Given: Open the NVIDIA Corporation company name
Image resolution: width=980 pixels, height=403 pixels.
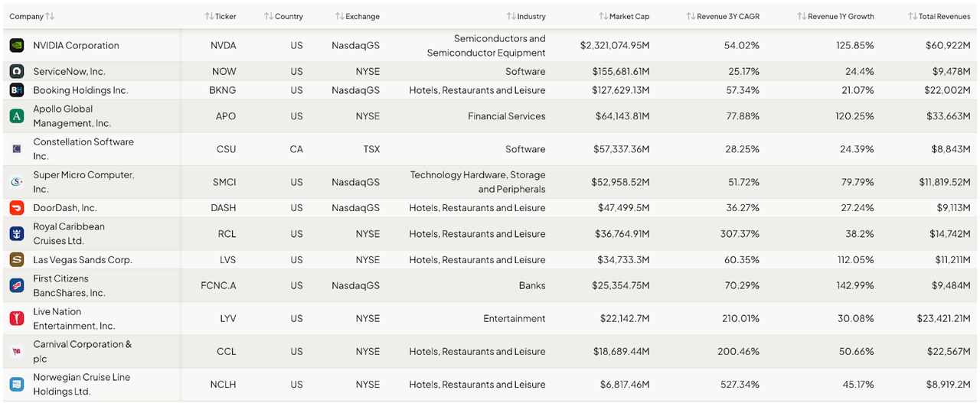Looking at the screenshot, I should pos(76,45).
